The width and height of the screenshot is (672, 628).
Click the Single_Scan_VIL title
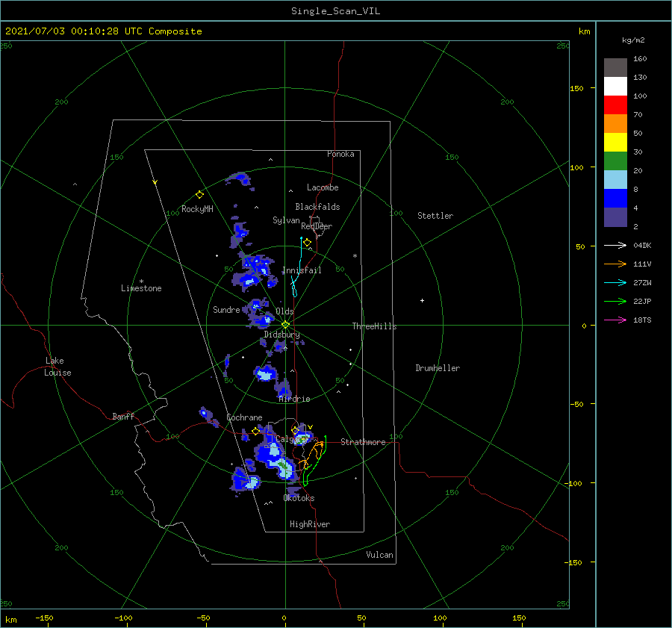coord(335,11)
